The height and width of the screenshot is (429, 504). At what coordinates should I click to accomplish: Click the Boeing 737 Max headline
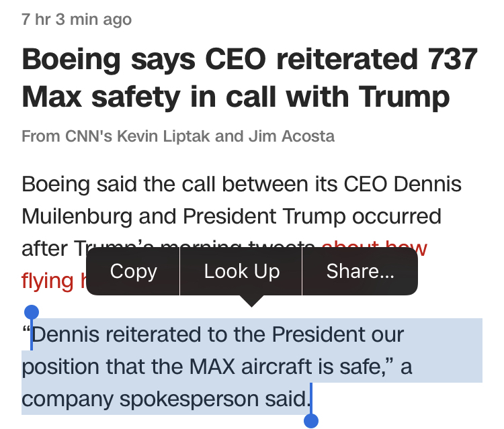click(x=249, y=78)
